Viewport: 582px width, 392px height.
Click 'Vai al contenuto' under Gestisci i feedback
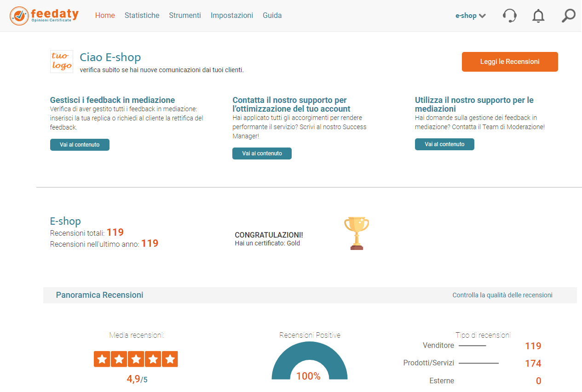click(80, 145)
